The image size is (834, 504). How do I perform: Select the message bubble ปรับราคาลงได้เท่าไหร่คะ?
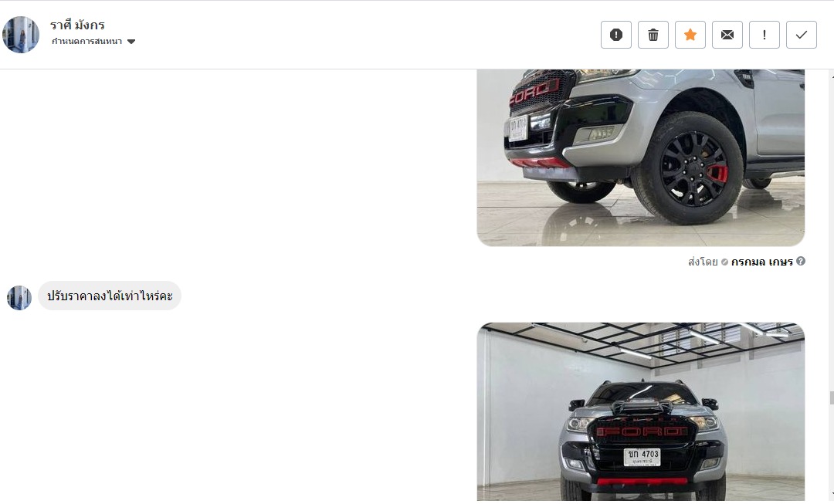[x=110, y=296]
